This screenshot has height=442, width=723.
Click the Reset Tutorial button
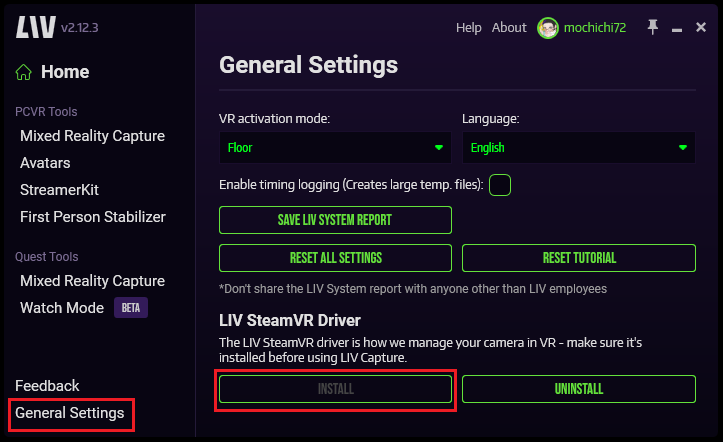pos(578,258)
